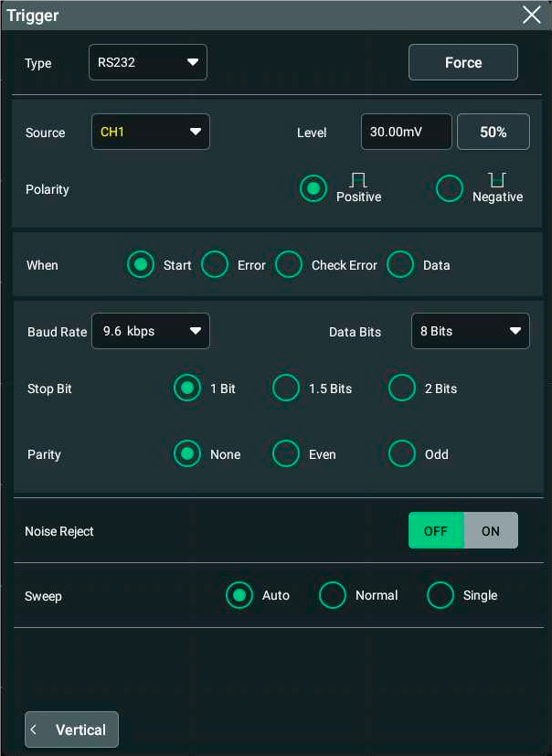Viewport: 552px width, 756px height.
Task: Set trigger level to 50%
Action: [493, 132]
